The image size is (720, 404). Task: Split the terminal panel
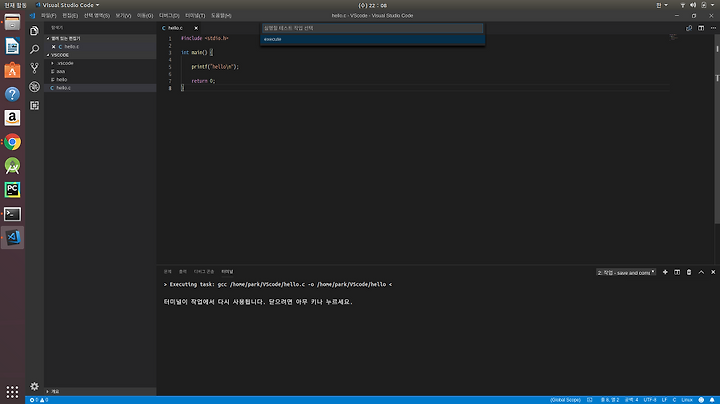coord(677,272)
